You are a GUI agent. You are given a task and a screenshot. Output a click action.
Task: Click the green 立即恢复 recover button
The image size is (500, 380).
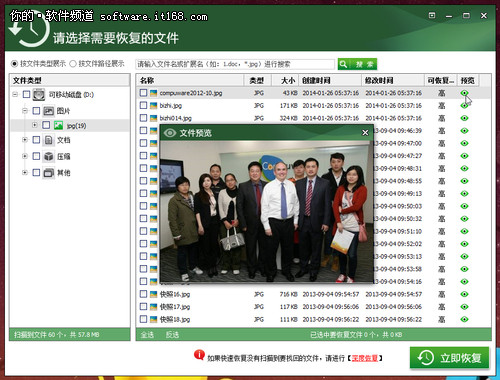449,358
